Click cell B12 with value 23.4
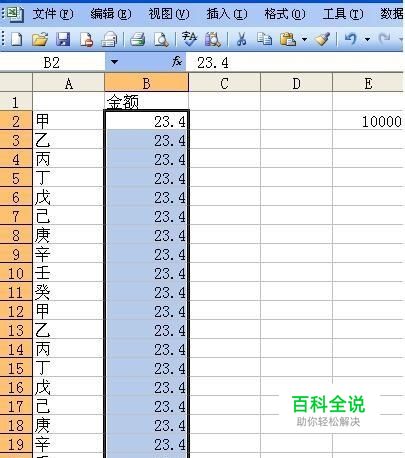Screen dimensions: 405x458 (x=146, y=311)
